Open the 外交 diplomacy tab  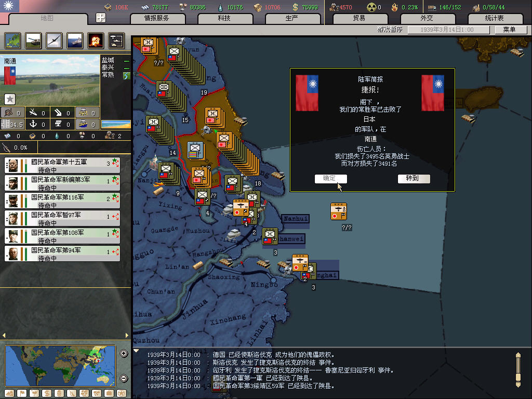[427, 18]
